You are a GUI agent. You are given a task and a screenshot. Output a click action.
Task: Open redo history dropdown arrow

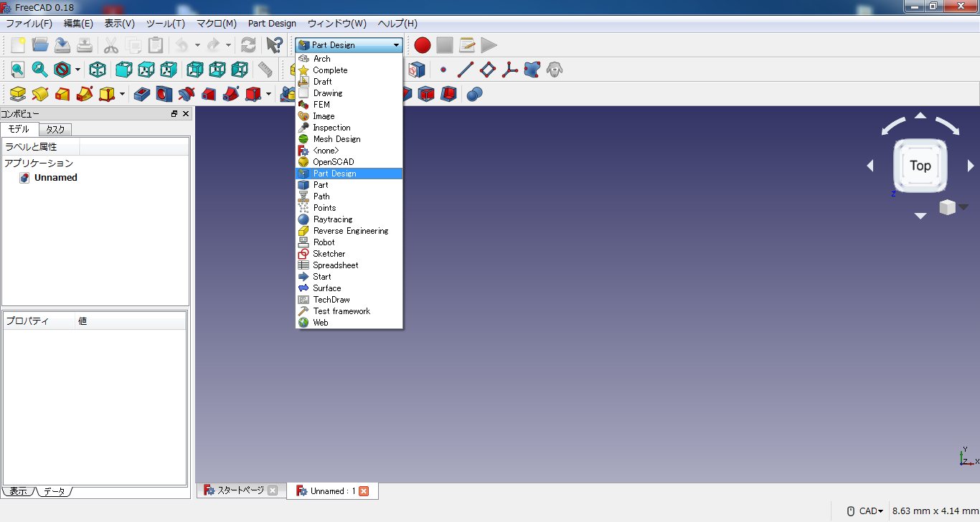pos(228,45)
